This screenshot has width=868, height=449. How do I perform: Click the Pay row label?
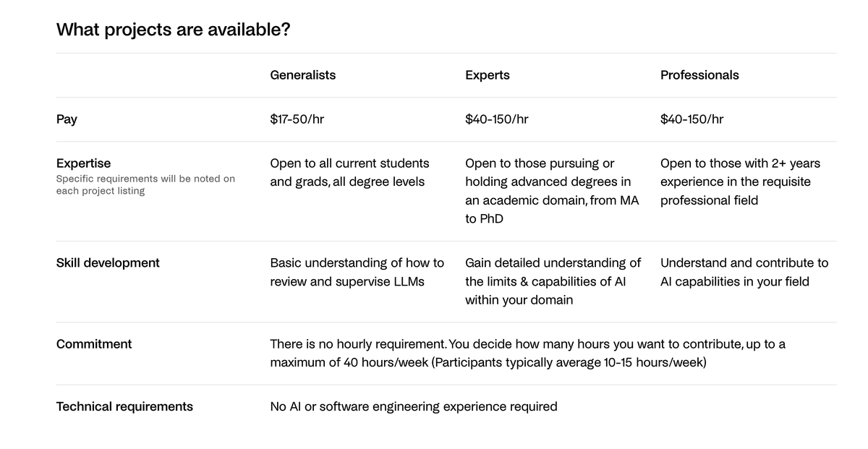(x=67, y=119)
